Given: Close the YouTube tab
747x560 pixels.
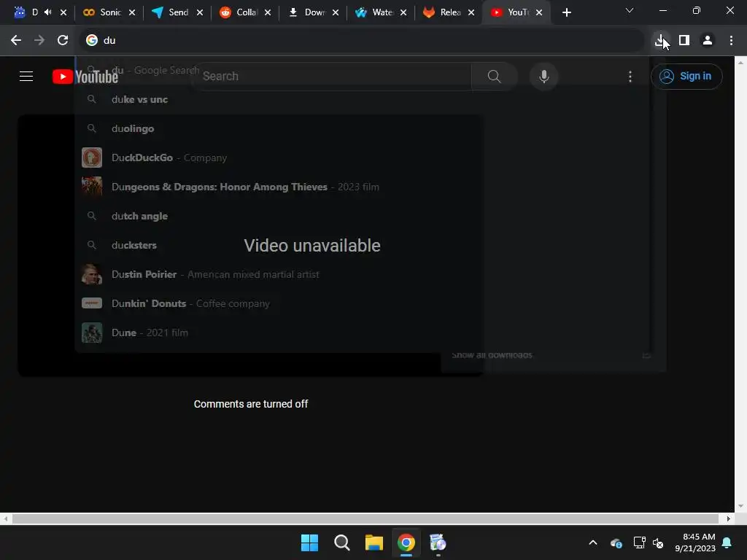Looking at the screenshot, I should [x=539, y=12].
